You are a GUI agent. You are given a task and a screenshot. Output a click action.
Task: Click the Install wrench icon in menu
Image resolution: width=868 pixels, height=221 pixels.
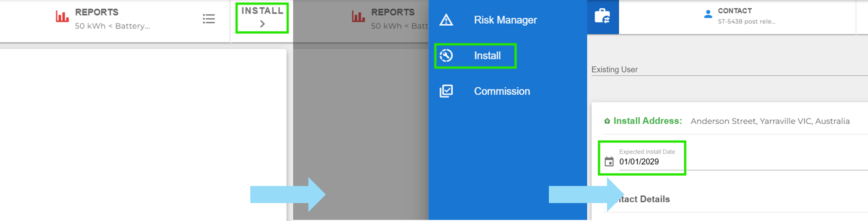pos(446,56)
